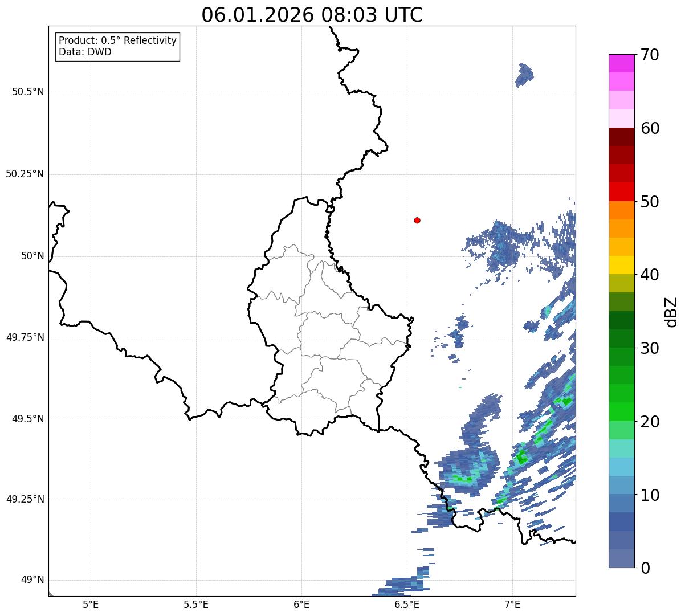Click the colorbar tick label 50
The width and height of the screenshot is (685, 616).
650,202
